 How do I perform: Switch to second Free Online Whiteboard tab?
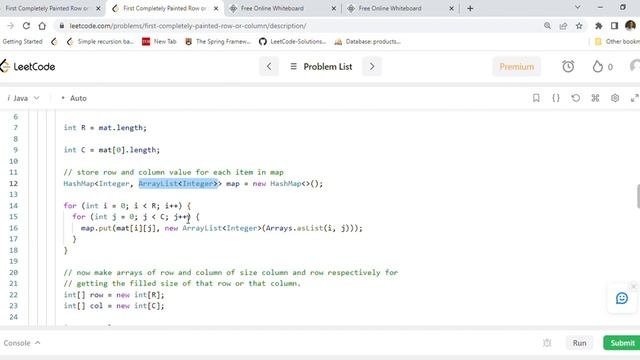pyautogui.click(x=390, y=8)
